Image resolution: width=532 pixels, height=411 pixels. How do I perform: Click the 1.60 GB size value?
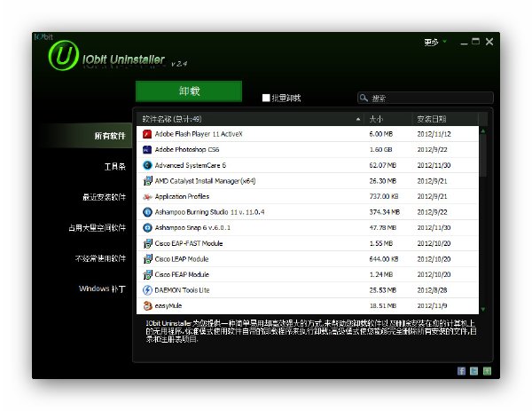(x=380, y=149)
